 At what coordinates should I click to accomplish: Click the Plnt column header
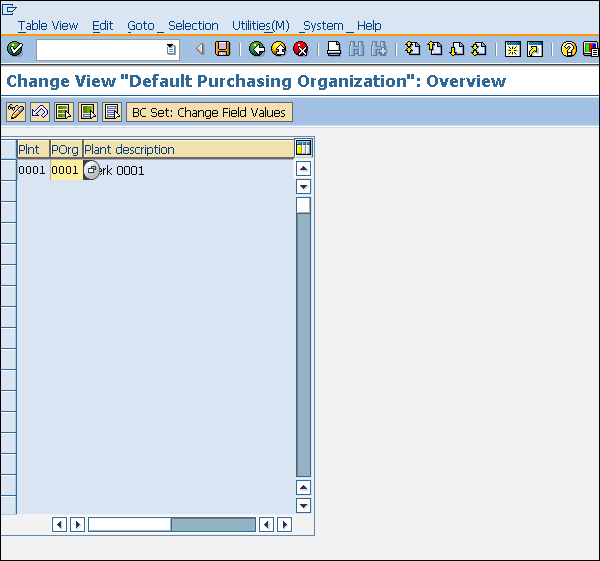pos(33,149)
